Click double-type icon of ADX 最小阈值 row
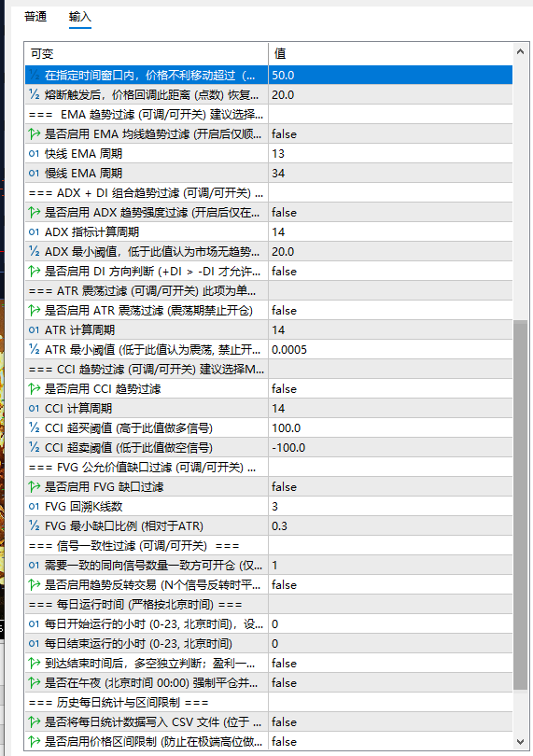533x756 pixels. (x=34, y=251)
